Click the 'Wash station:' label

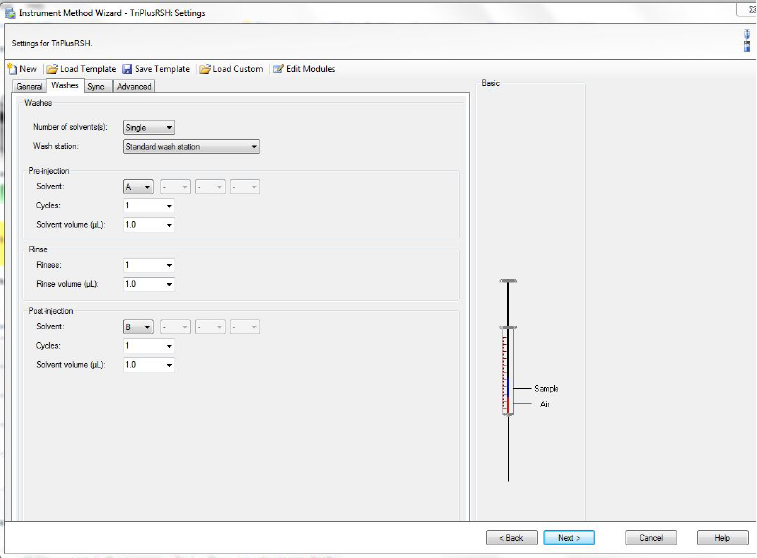56,146
